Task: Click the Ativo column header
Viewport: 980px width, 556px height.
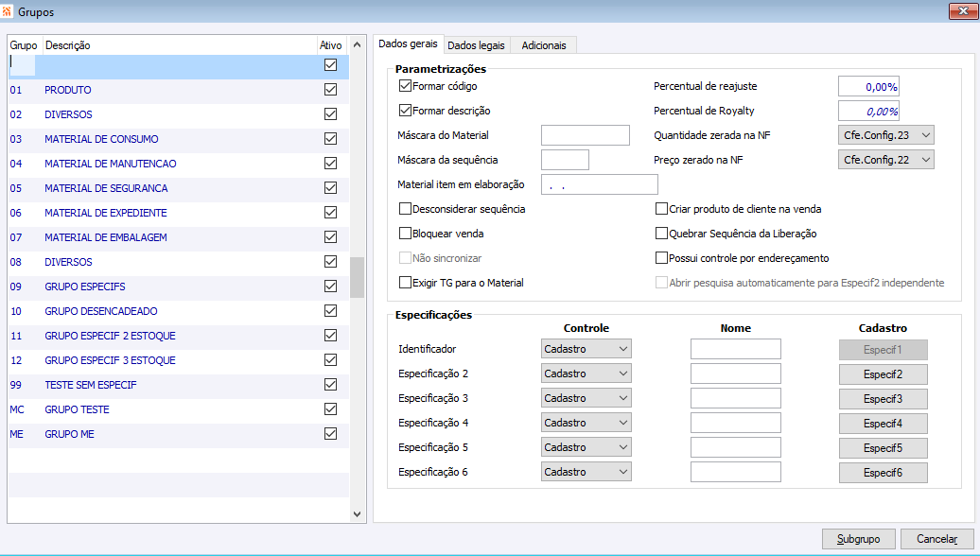Action: coord(331,45)
